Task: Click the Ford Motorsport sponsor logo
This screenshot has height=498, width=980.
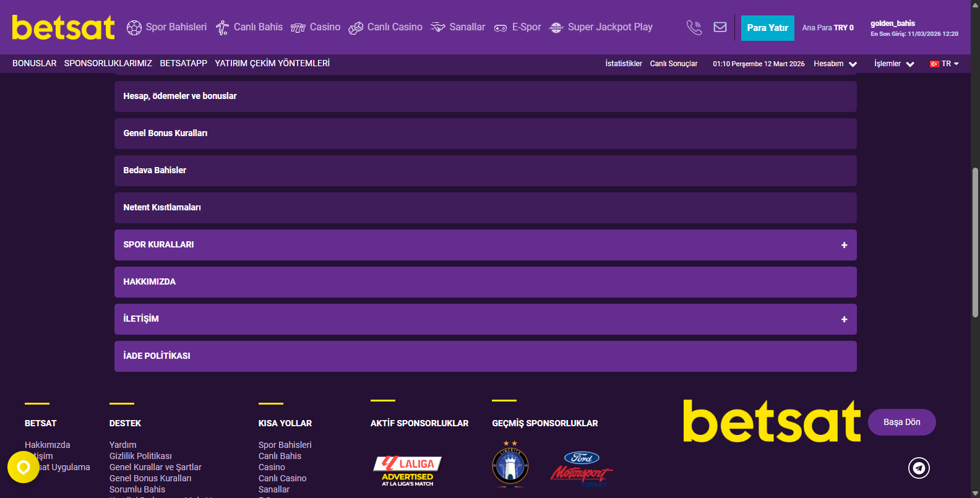Action: (581, 468)
